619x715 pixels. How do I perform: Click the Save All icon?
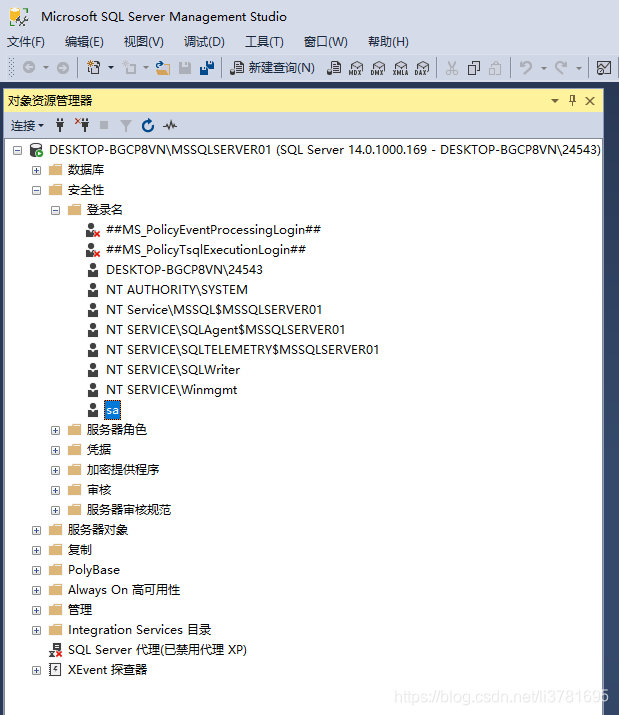207,68
